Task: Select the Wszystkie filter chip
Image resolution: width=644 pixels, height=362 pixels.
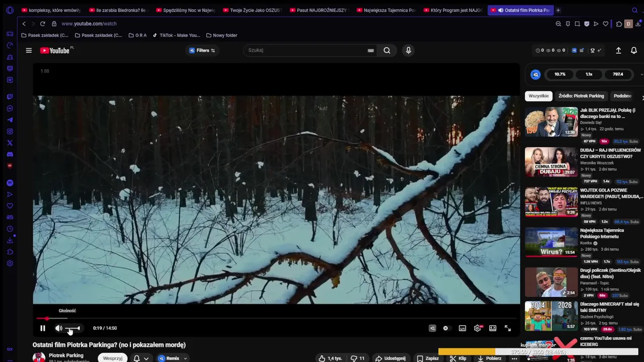Action: (x=538, y=96)
